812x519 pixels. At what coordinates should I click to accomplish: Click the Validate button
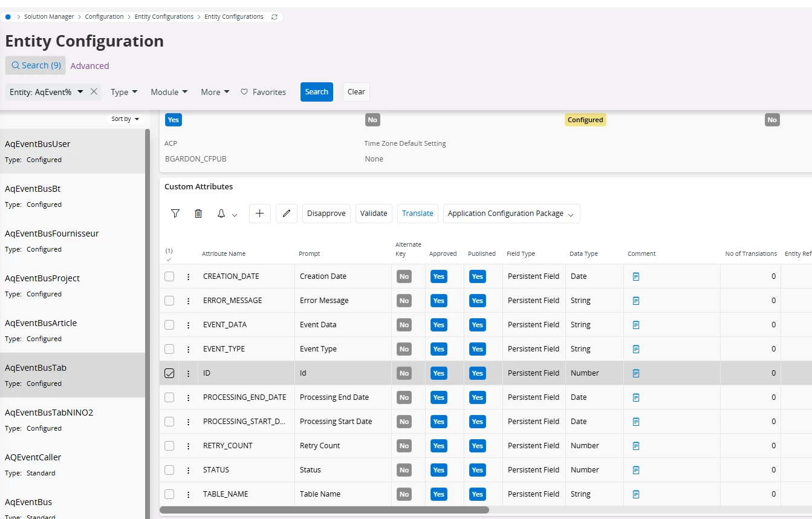pos(374,214)
